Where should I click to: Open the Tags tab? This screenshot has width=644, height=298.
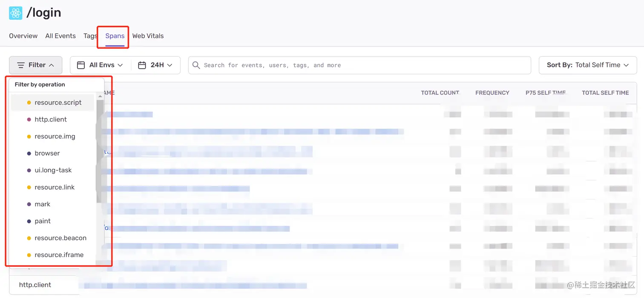(90, 36)
